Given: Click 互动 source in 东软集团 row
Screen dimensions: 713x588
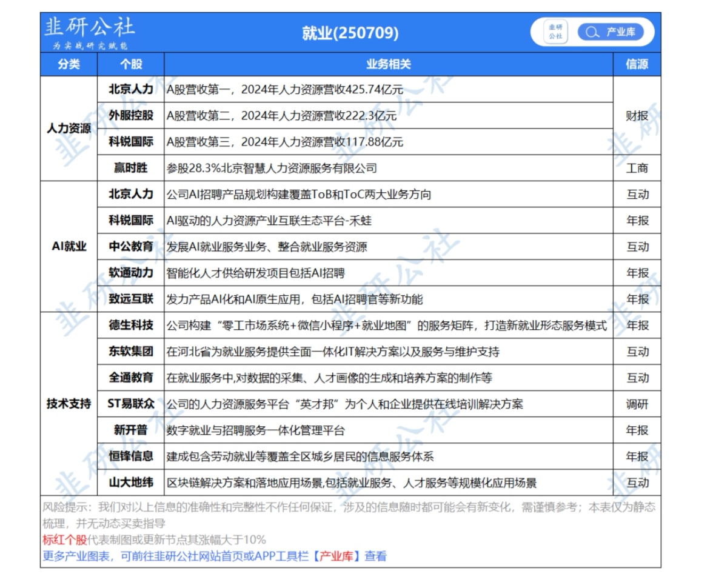Looking at the screenshot, I should pyautogui.click(x=637, y=352).
